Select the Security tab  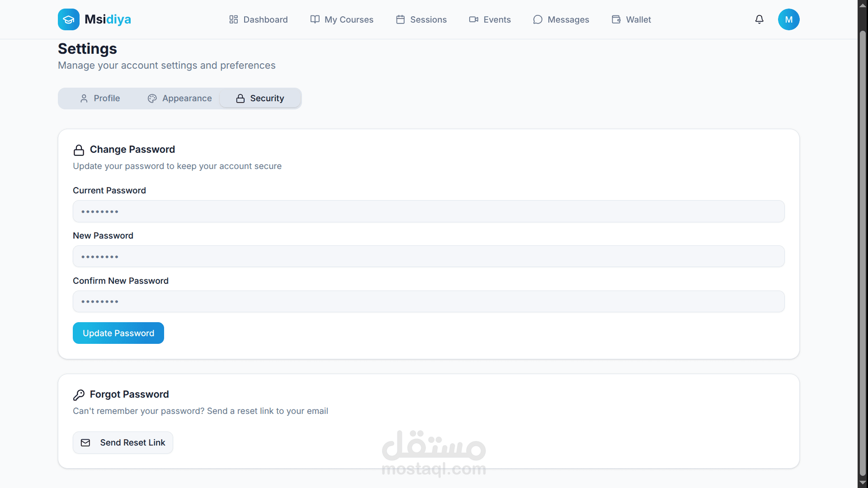click(x=260, y=99)
